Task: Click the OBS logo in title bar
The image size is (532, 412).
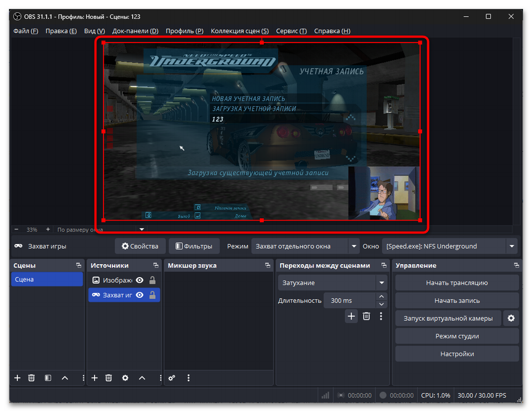Action: click(17, 16)
